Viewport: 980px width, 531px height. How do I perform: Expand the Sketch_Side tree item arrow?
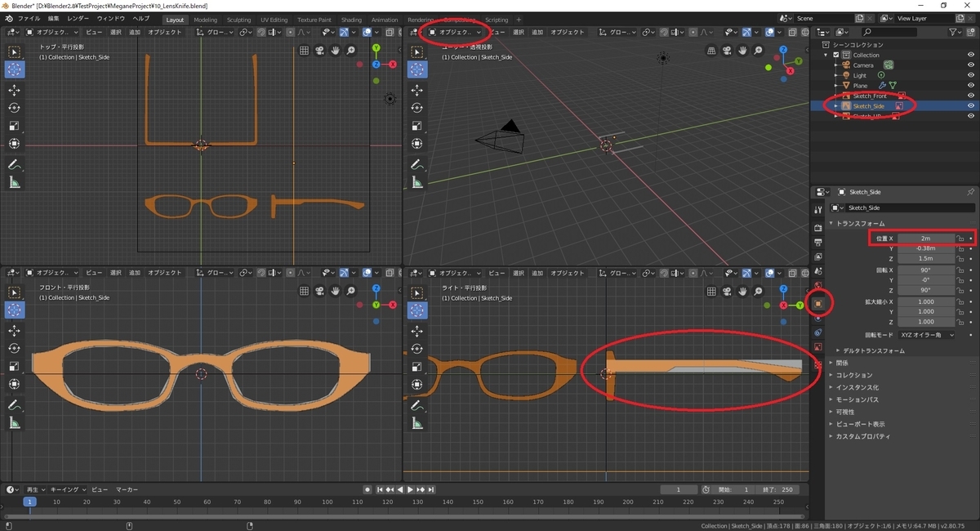[x=836, y=105]
